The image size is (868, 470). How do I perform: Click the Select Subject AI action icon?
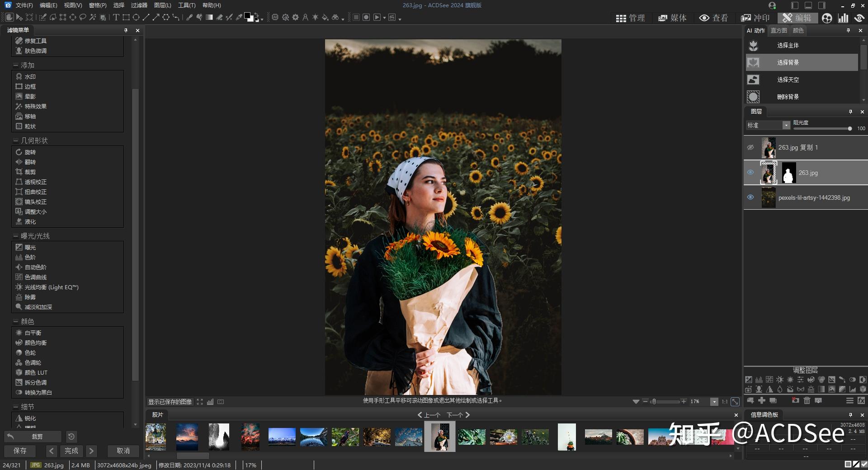753,46
